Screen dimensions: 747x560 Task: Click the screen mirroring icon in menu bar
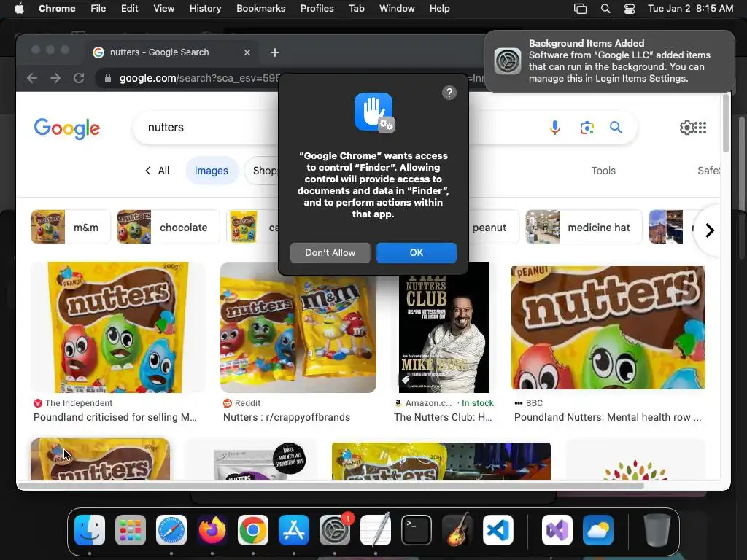click(x=580, y=9)
